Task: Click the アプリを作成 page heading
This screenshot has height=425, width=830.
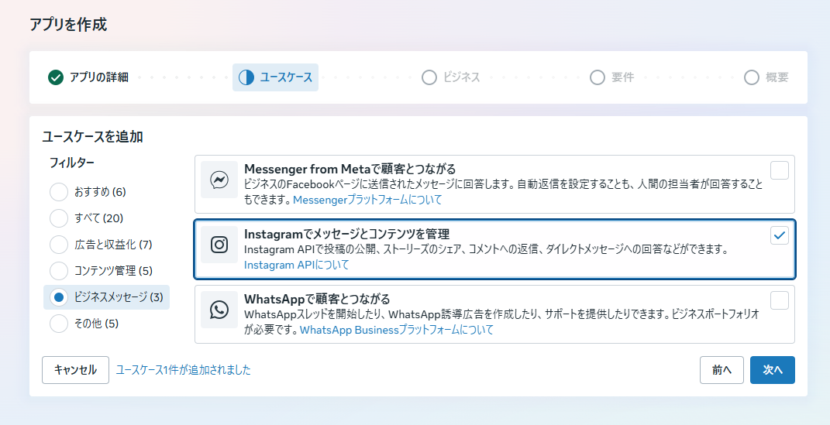Action: (68, 25)
